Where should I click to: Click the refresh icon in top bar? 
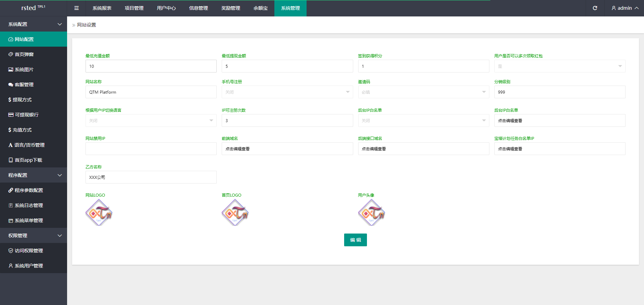click(595, 8)
